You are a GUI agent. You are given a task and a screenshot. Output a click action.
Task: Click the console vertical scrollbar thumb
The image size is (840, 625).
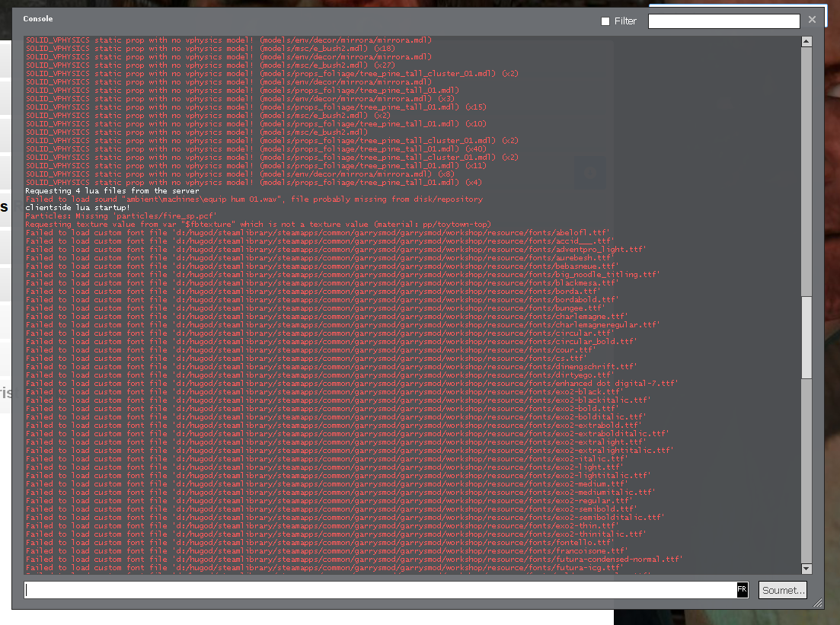tap(806, 337)
